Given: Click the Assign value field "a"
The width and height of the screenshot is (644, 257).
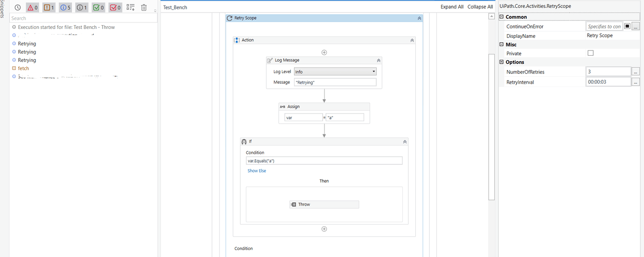Looking at the screenshot, I should (345, 118).
